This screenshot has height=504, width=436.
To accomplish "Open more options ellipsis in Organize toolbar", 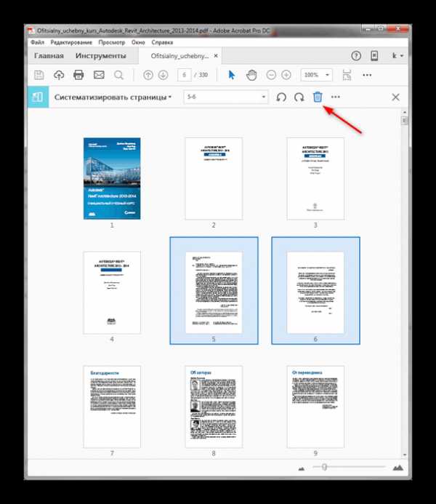I will coord(336,97).
